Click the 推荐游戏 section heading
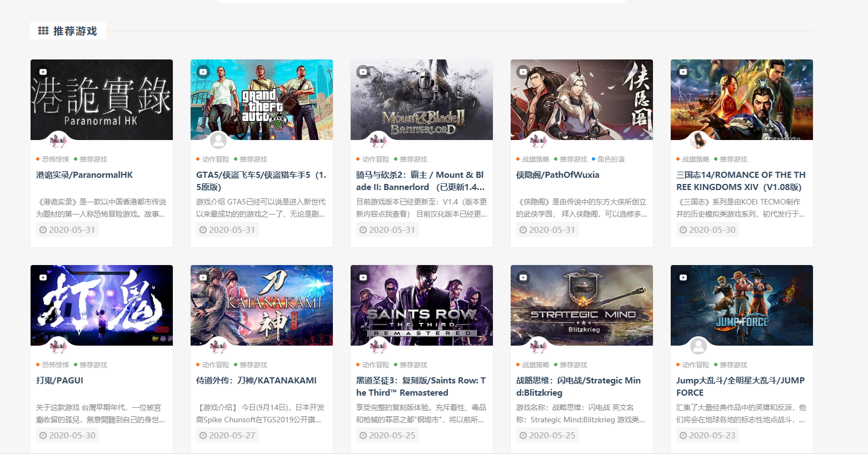Screen dimensions: 868x454 (68, 31)
